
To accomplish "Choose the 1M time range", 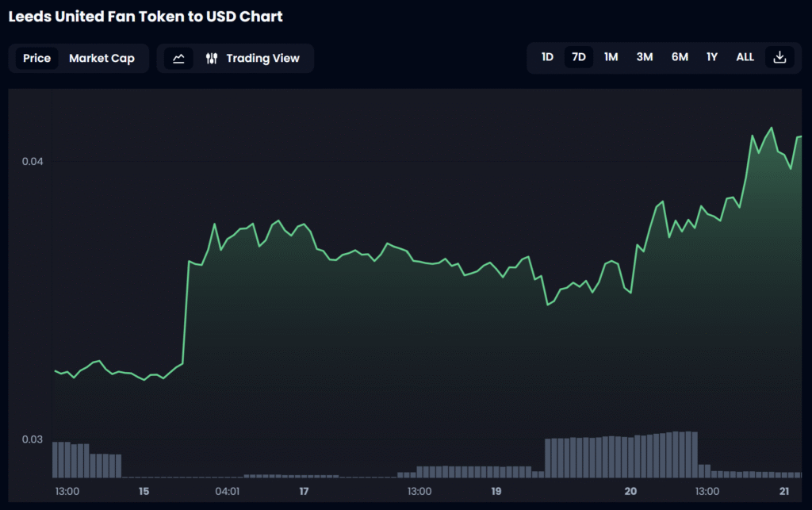I will [x=611, y=57].
